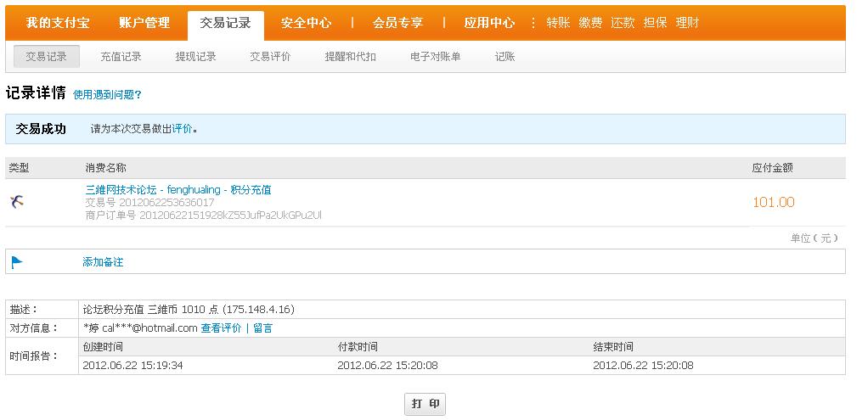
Task: Click the 结束时间 header cell
Action: coord(613,347)
